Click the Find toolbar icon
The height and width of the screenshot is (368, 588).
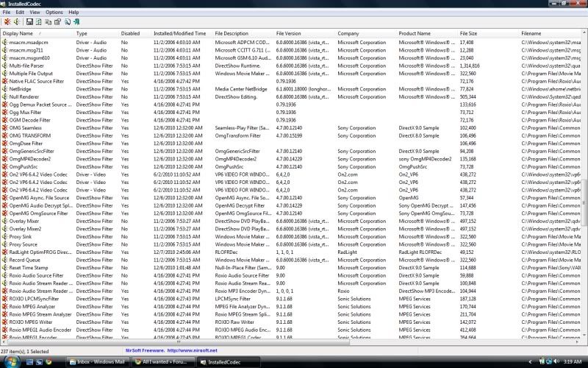[x=67, y=22]
